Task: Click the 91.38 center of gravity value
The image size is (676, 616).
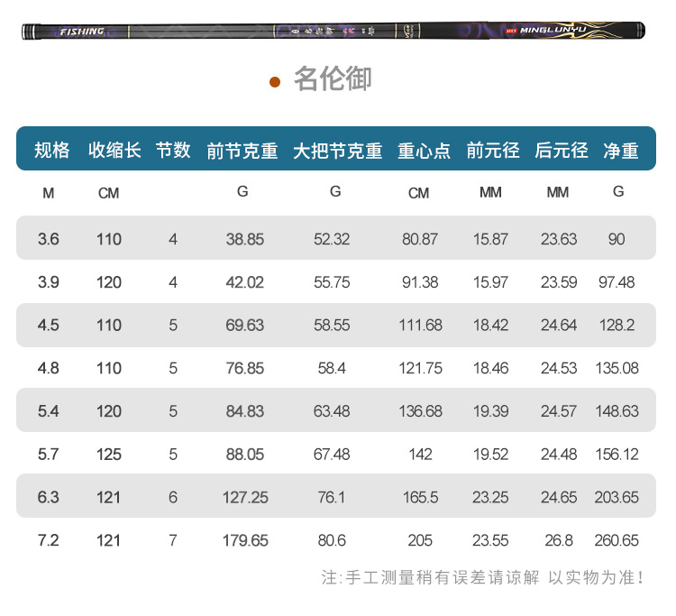Action: [x=420, y=282]
